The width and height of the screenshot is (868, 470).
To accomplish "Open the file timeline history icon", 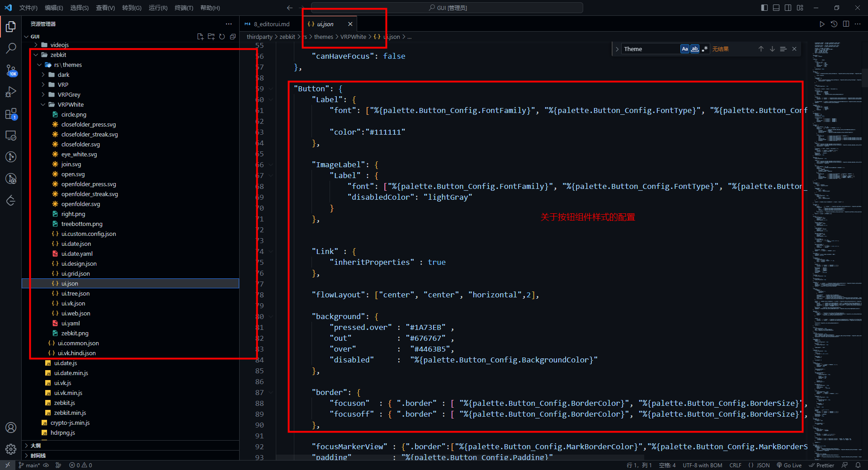I will 834,24.
